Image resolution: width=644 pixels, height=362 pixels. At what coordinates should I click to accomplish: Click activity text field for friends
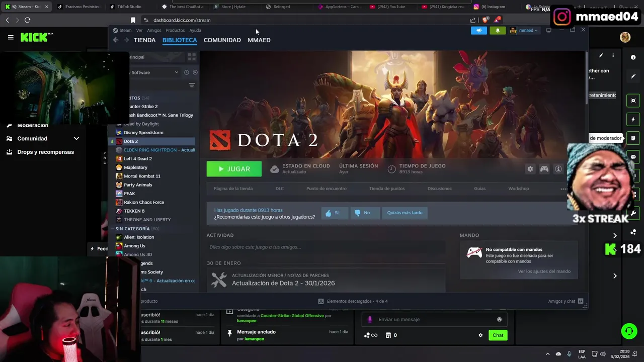coord(326,247)
